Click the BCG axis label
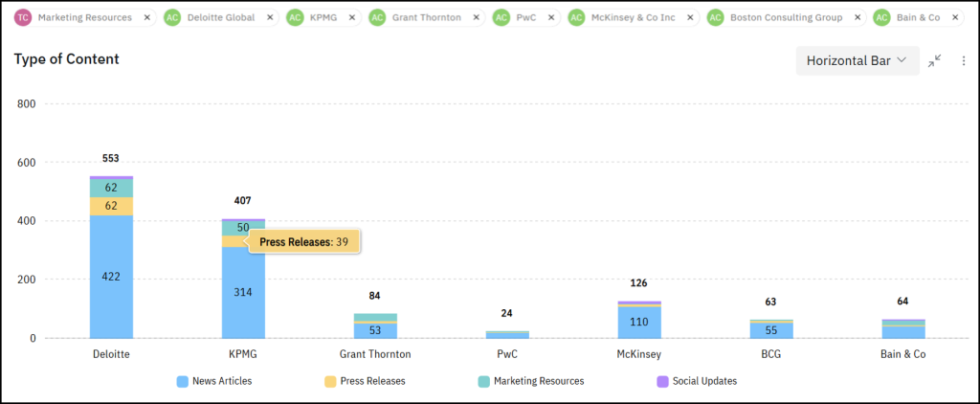 click(771, 354)
